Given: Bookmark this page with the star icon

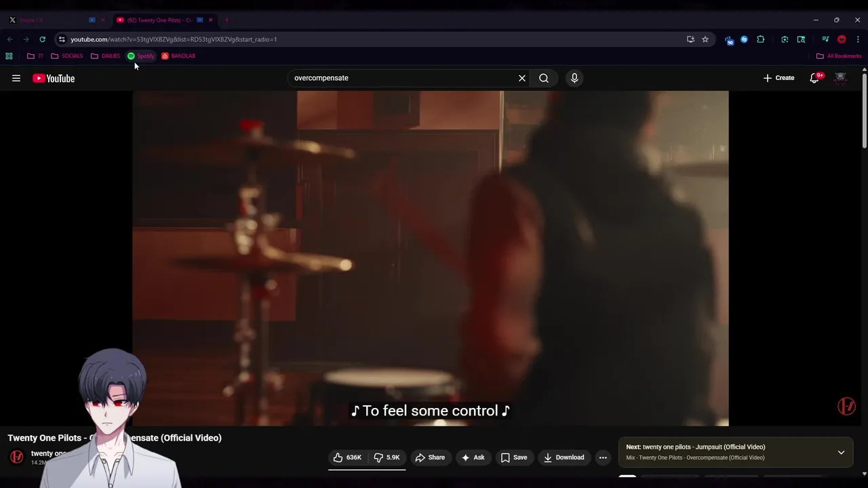Looking at the screenshot, I should pos(705,39).
